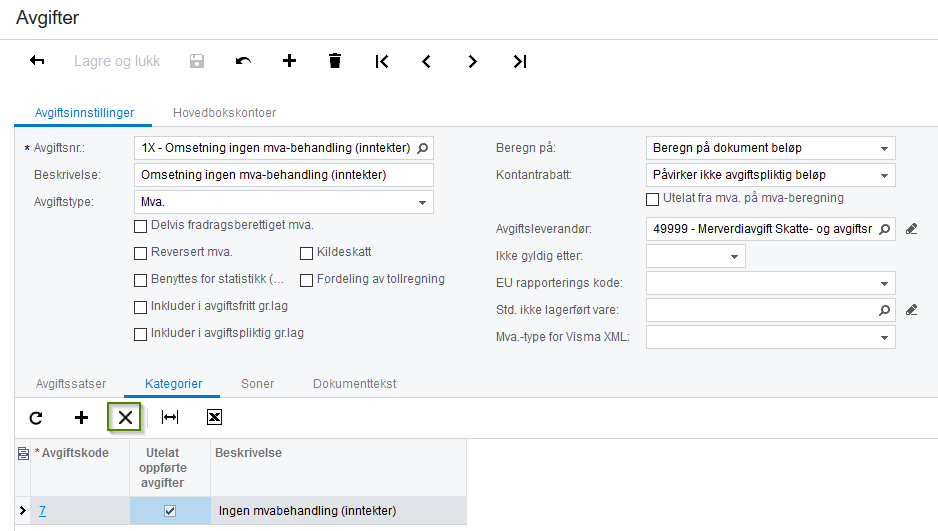Open Beregn på dropdown
938x531 pixels.
coord(884,148)
